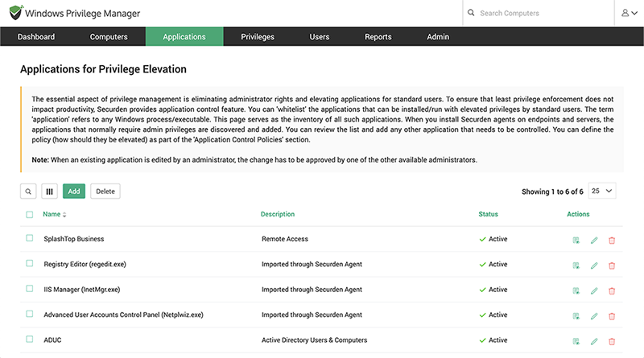The width and height of the screenshot is (644, 358).
Task: Click the trash icon in the ADUC row
Action: 612,341
